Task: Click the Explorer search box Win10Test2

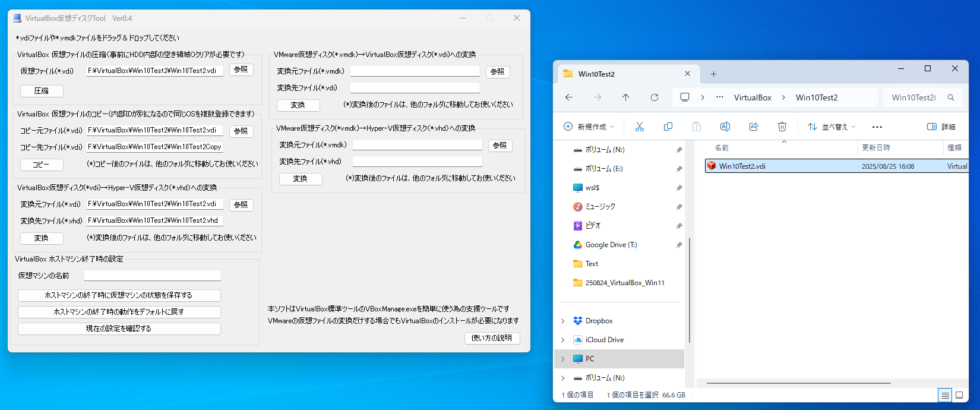Action: (922, 97)
